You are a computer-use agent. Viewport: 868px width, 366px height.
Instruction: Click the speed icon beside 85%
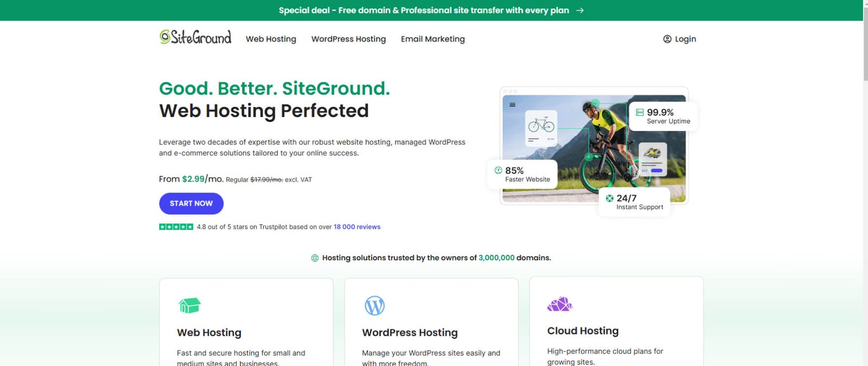[x=498, y=170]
